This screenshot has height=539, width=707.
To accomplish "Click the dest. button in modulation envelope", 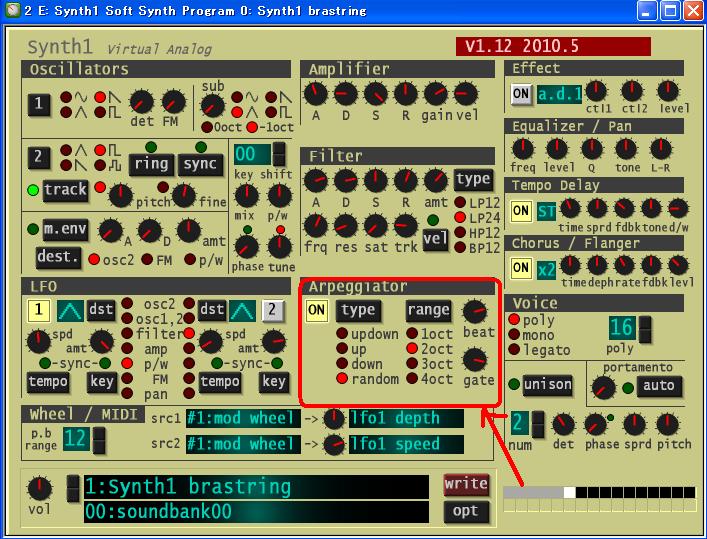I will (x=58, y=257).
